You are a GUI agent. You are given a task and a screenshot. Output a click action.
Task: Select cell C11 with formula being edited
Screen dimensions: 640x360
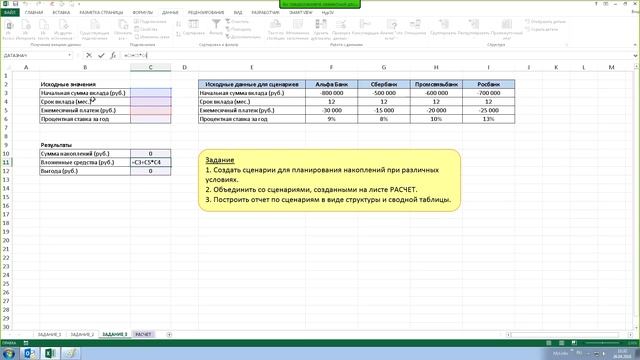point(151,162)
